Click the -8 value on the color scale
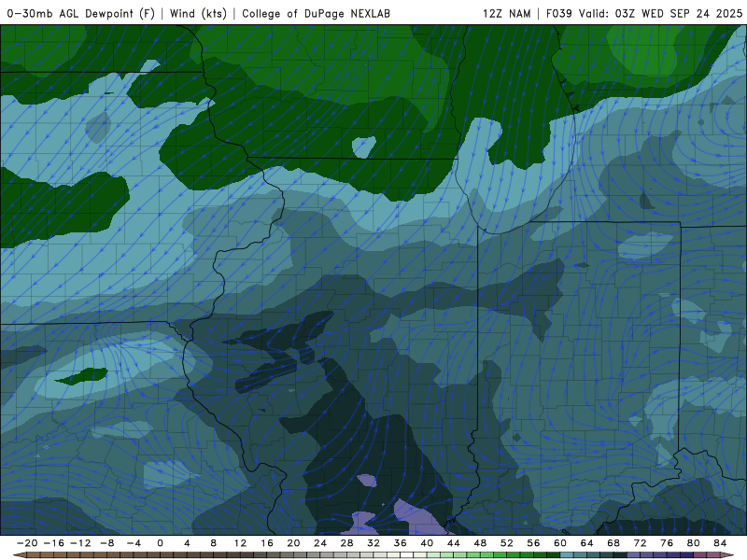This screenshot has height=560, width=747. coord(106,543)
